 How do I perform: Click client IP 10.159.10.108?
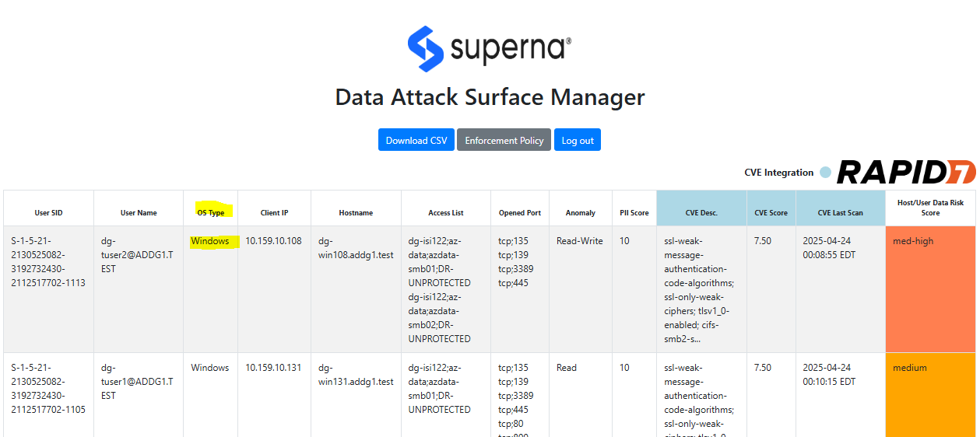click(273, 241)
